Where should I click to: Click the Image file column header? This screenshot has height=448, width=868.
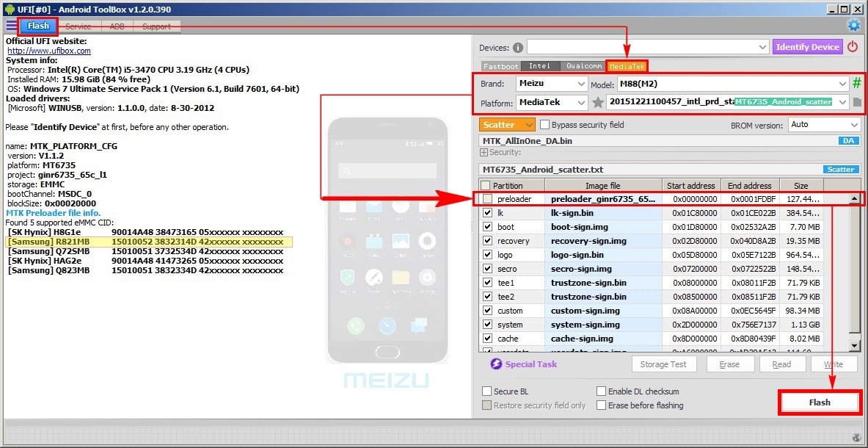tap(603, 186)
